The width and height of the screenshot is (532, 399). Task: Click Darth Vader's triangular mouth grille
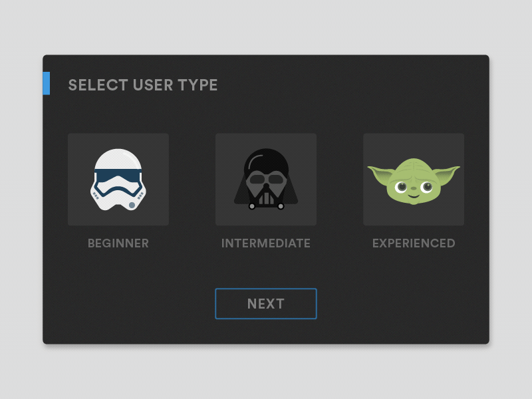click(266, 195)
